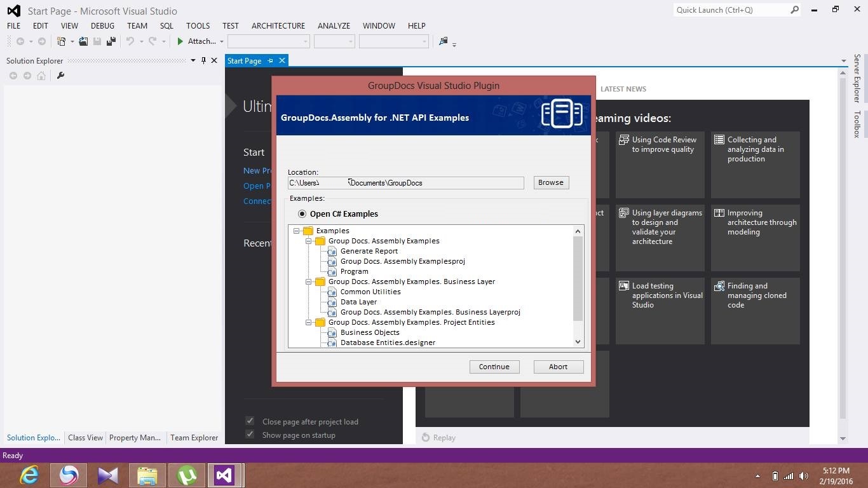Screen dimensions: 868x488
Task: Collapse the Business Layer folder tree node
Action: point(308,281)
